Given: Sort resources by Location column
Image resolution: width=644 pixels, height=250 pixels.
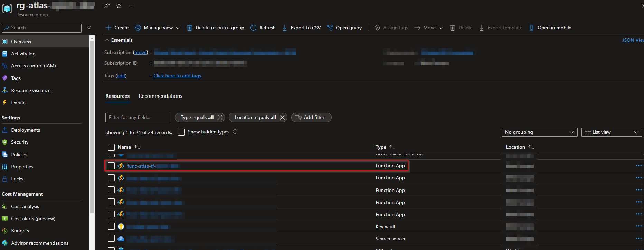Looking at the screenshot, I should click(x=520, y=147).
